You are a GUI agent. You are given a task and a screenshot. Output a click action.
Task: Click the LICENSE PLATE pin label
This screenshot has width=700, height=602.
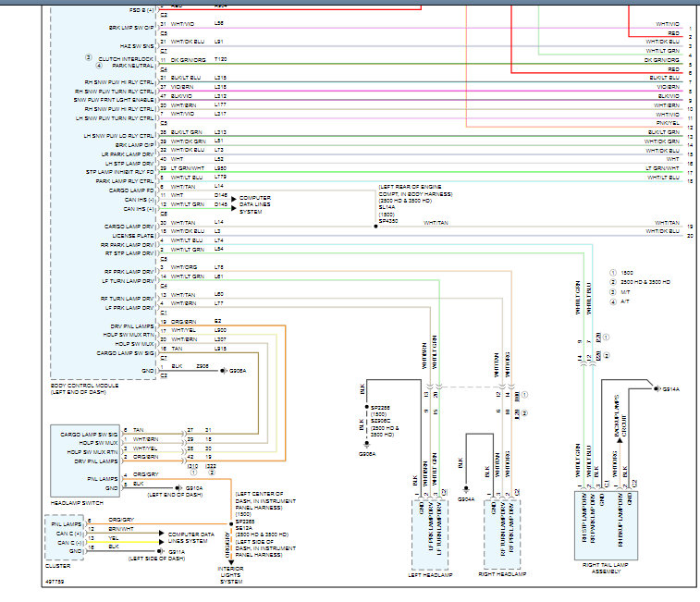tap(133, 236)
